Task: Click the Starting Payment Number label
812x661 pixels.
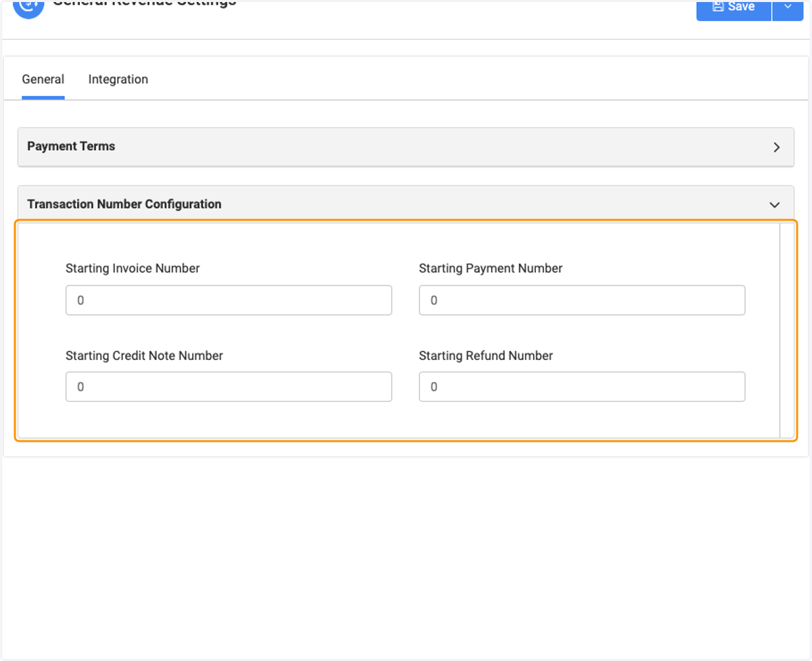Action: coord(491,269)
